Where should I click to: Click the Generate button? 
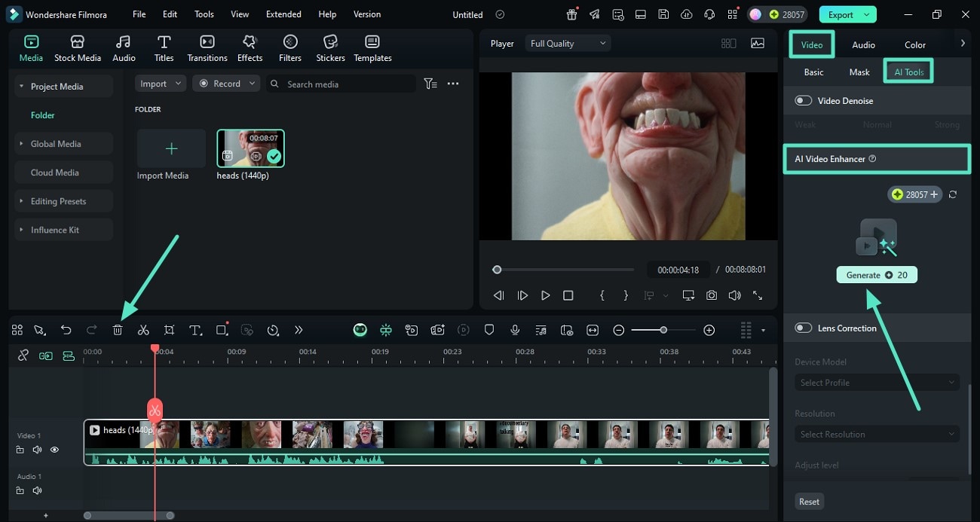point(877,275)
